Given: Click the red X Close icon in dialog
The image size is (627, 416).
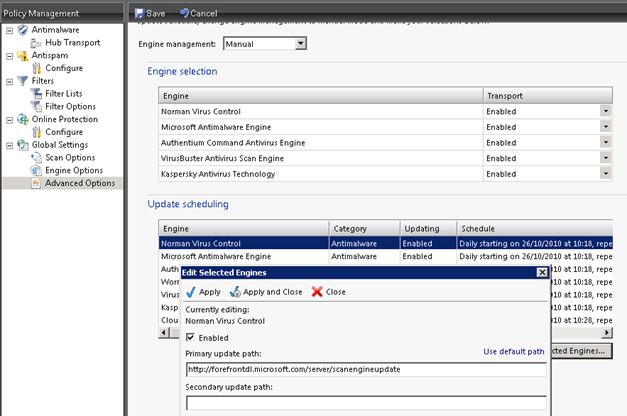Looking at the screenshot, I should coord(317,292).
